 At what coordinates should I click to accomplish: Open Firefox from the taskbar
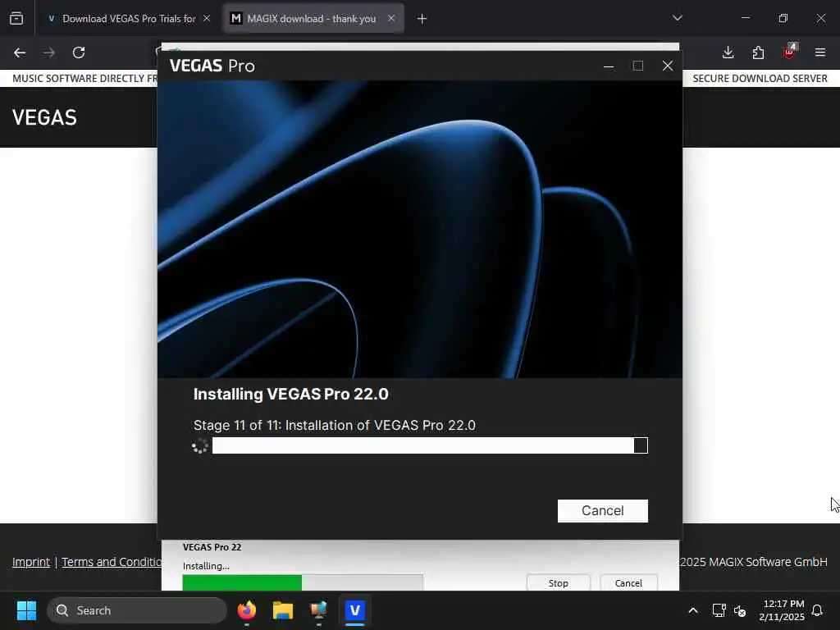(x=246, y=610)
